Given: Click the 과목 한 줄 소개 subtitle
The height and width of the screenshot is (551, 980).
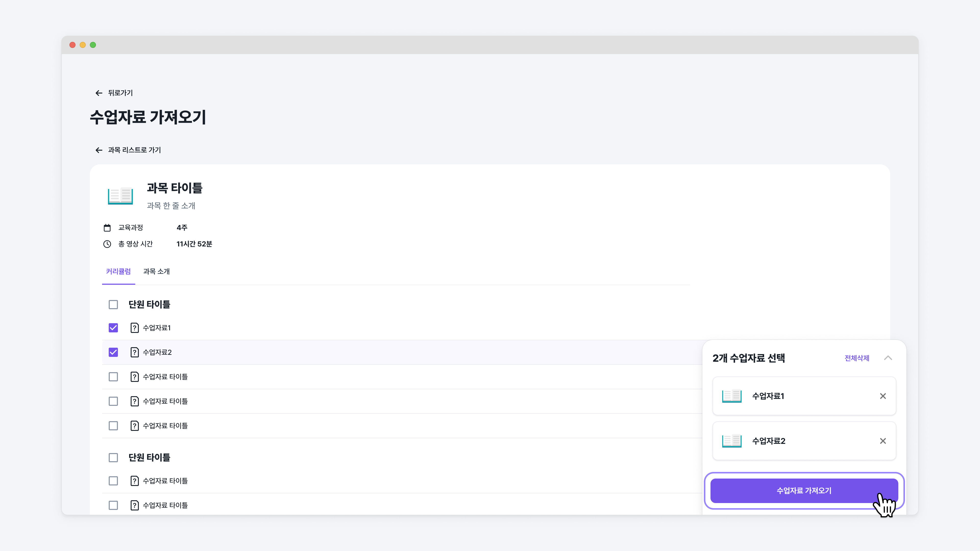Looking at the screenshot, I should pyautogui.click(x=171, y=206).
